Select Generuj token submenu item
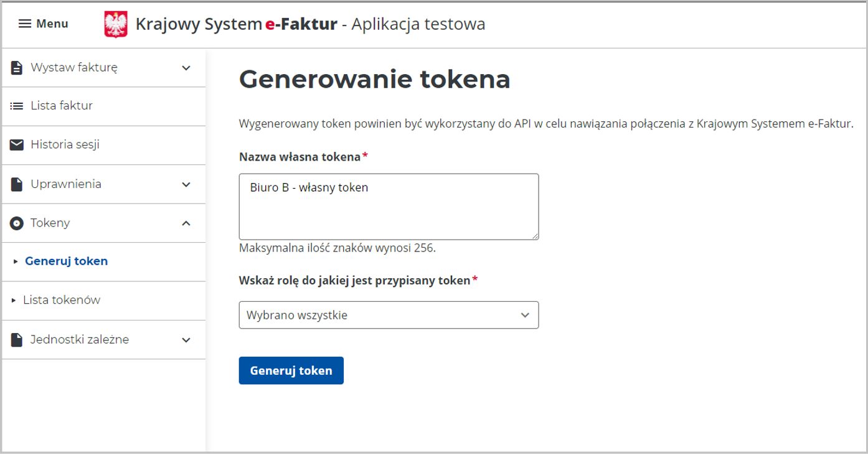The height and width of the screenshot is (455, 868). click(x=66, y=261)
